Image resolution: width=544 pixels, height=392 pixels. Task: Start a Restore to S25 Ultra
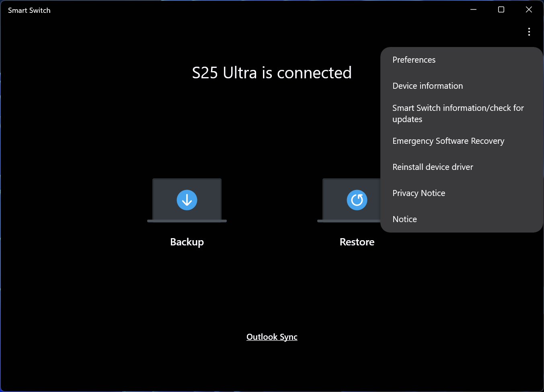click(357, 242)
